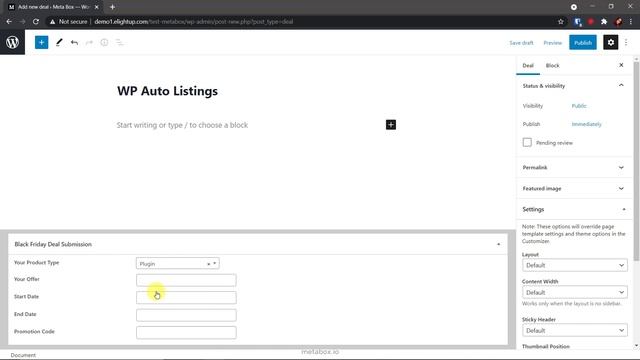Click the WordPress logo icon
This screenshot has width=640, height=360.
pos(12,42)
